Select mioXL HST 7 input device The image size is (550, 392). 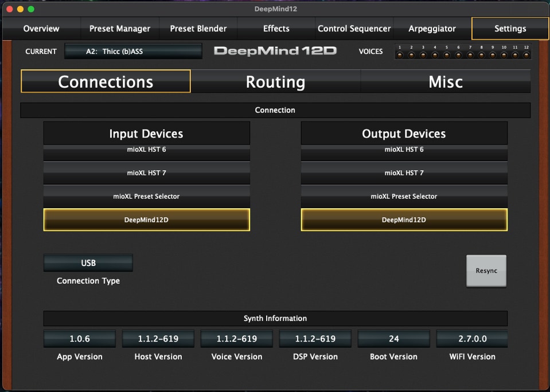point(147,173)
